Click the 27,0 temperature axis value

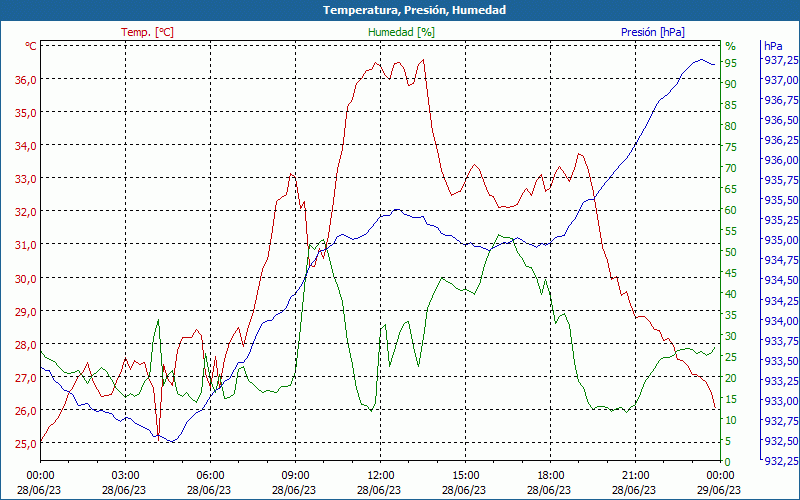tap(27, 378)
